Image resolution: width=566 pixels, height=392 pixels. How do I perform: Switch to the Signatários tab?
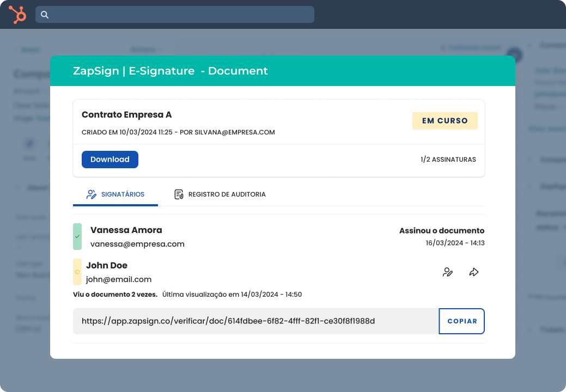(115, 194)
